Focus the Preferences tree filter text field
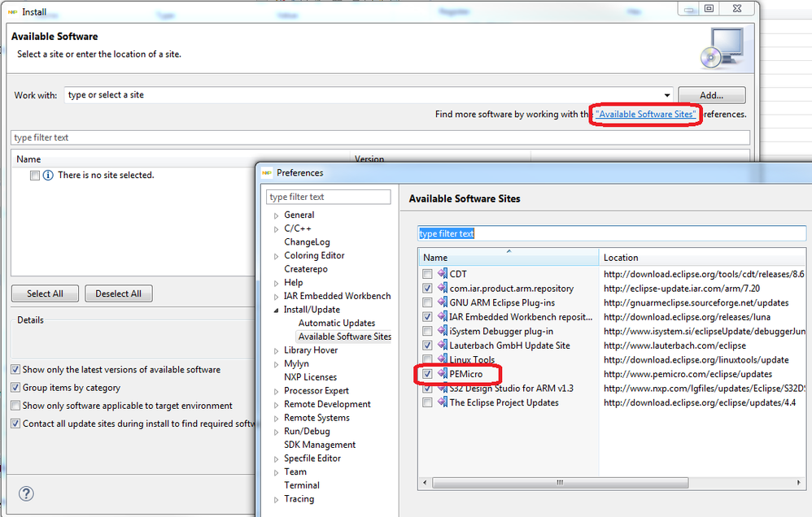Screen dimensions: 812x517 tap(329, 197)
